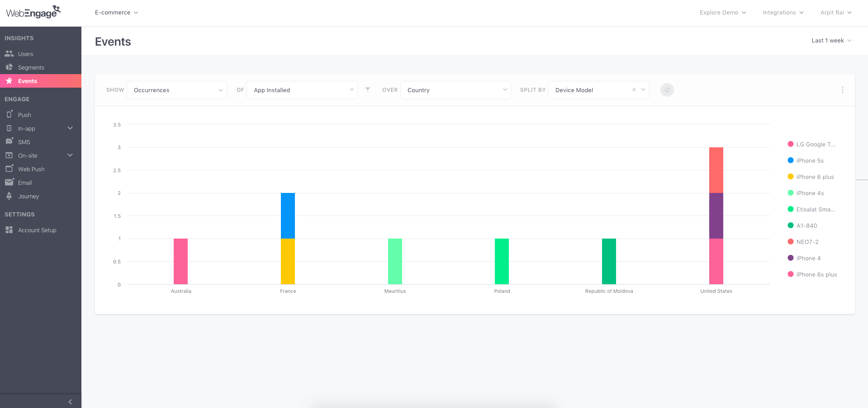Open the Occurrences show dropdown
The height and width of the screenshot is (408, 868).
point(177,90)
